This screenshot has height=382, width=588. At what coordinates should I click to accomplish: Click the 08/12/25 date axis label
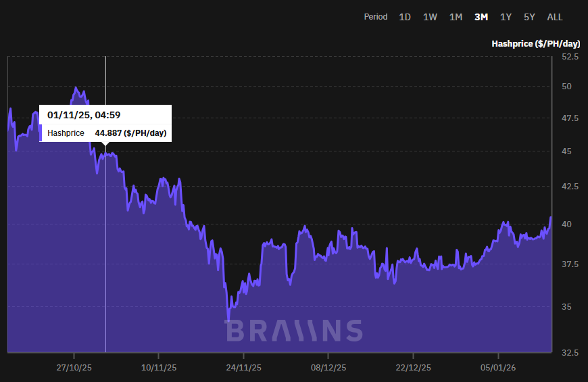[328, 368]
